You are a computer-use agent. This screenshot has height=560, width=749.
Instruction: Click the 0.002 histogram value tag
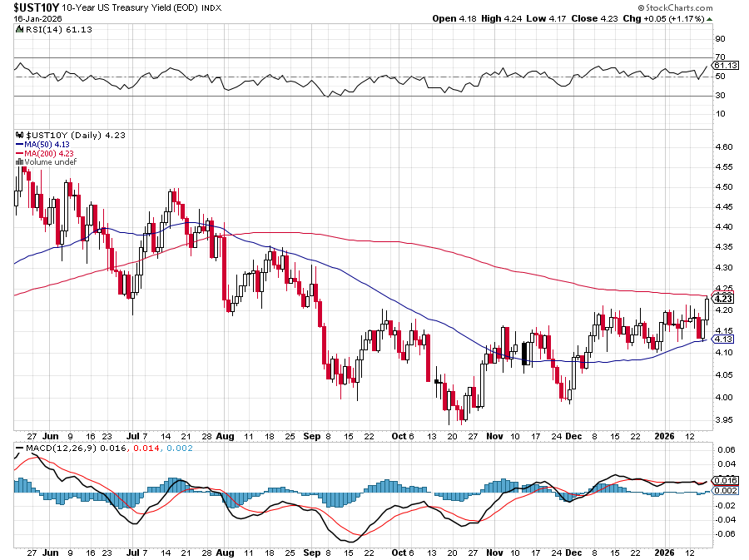[724, 491]
